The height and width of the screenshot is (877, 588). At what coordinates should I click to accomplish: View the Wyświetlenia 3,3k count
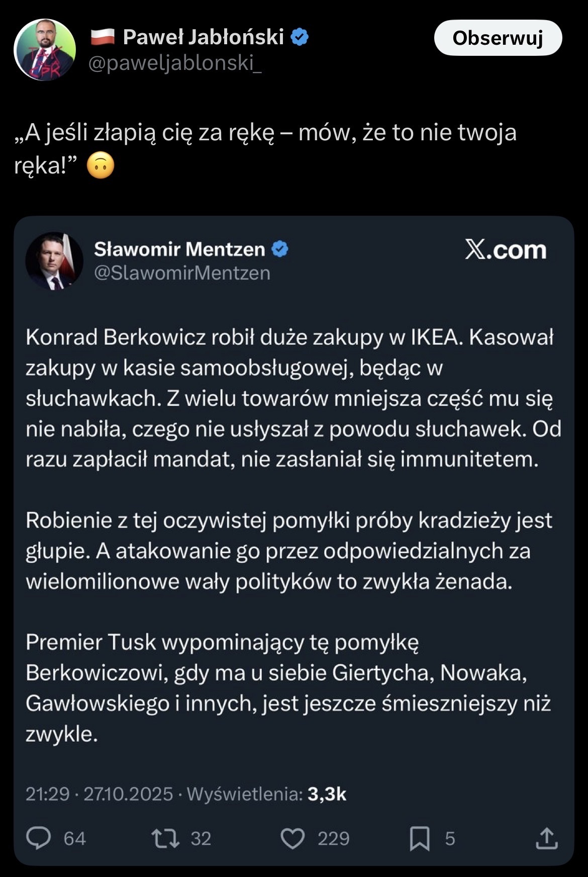point(266,794)
